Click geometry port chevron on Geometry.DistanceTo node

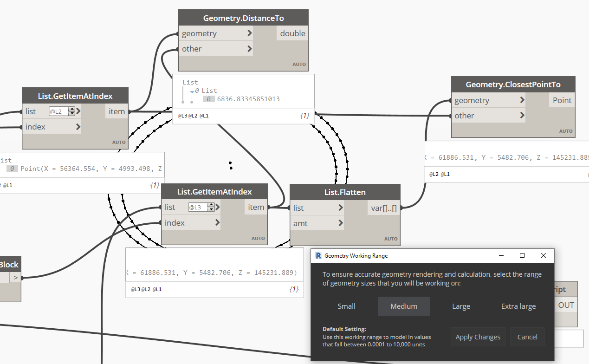click(x=250, y=33)
